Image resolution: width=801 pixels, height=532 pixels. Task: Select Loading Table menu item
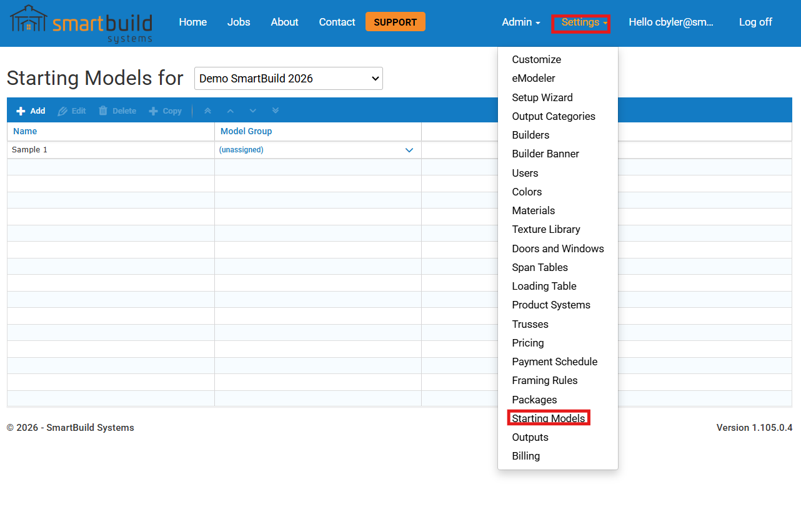tap(544, 286)
